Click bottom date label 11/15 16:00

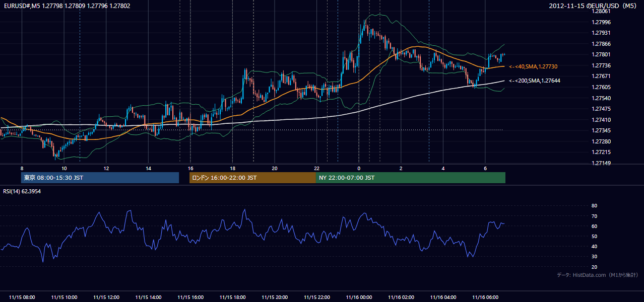pos(190,297)
